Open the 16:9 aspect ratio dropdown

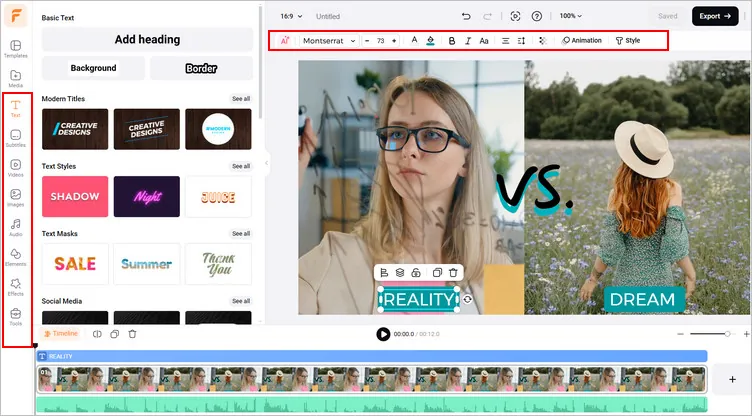click(x=291, y=16)
